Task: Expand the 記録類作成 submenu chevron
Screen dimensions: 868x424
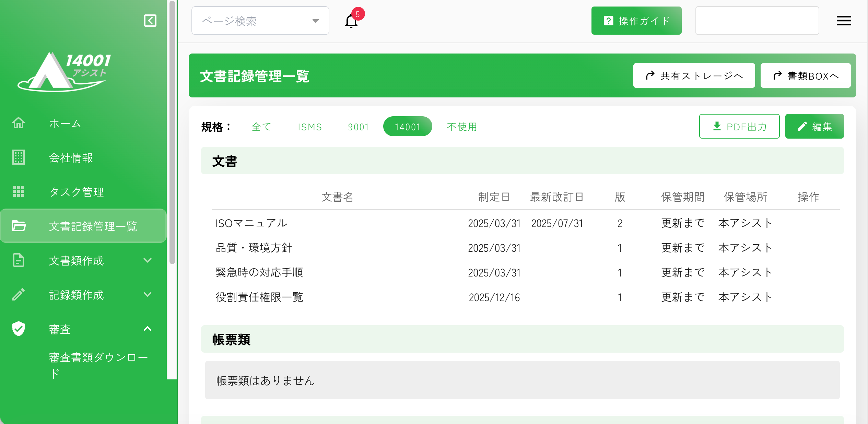Action: pyautogui.click(x=148, y=294)
